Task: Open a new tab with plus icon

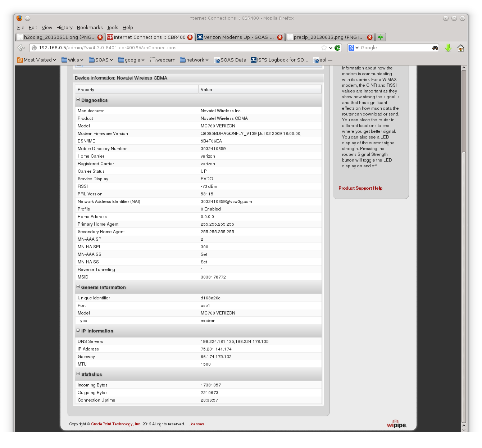Action: pos(381,37)
